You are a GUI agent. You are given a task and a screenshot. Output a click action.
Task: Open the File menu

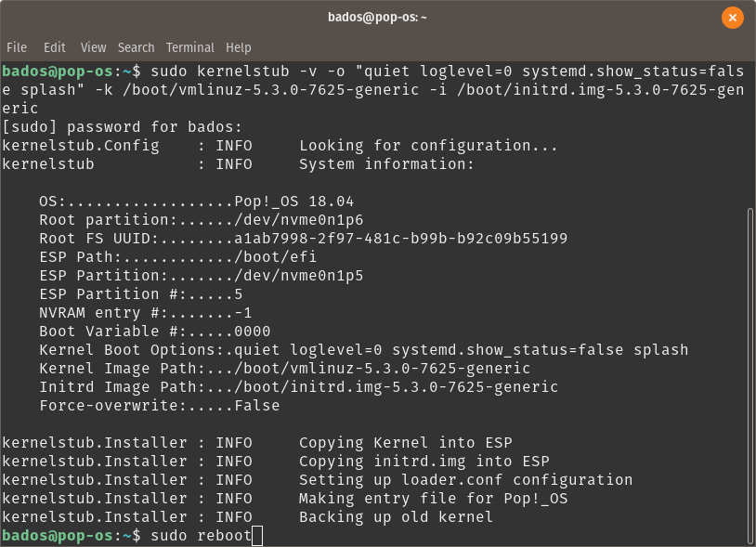pyautogui.click(x=16, y=47)
